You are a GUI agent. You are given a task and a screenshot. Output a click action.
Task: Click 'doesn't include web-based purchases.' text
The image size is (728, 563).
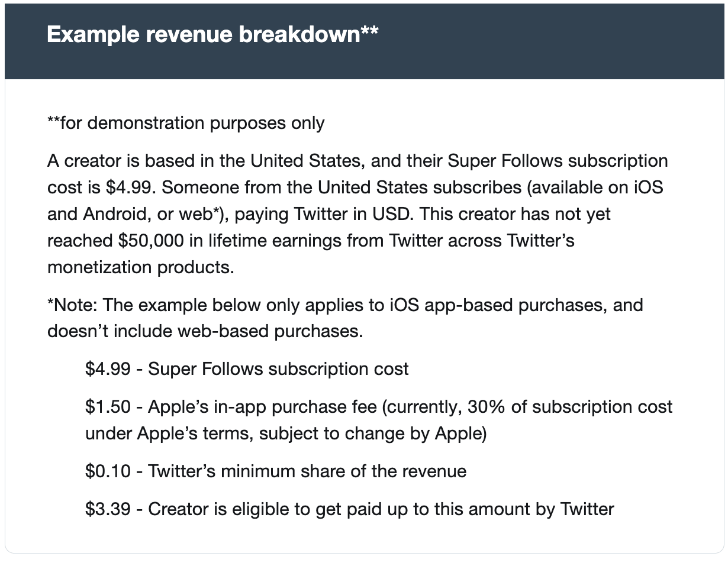[205, 331]
